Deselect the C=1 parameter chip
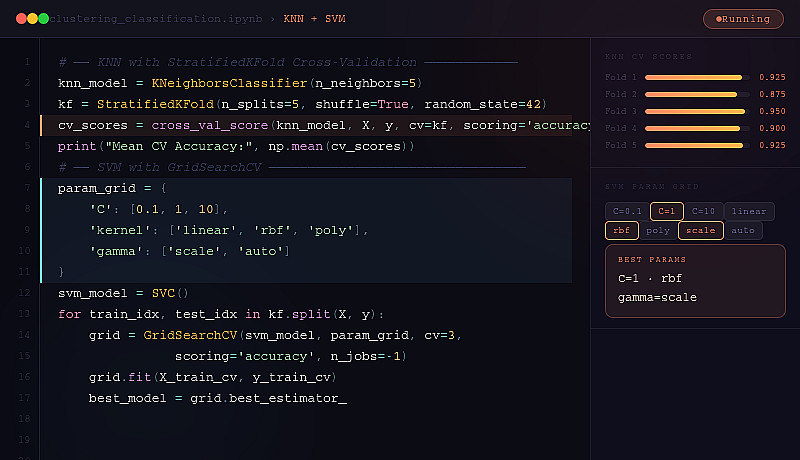 [x=665, y=211]
